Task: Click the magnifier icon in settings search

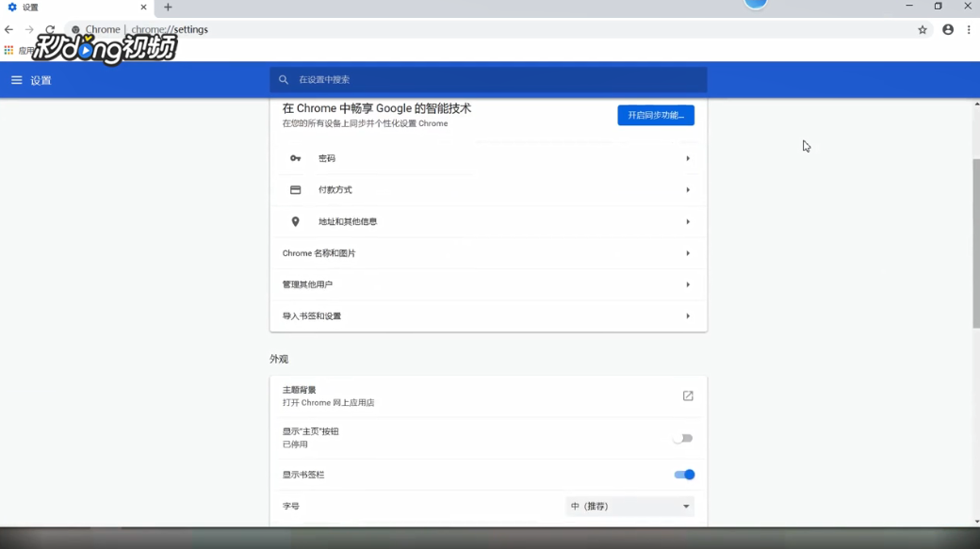Action: 284,80
